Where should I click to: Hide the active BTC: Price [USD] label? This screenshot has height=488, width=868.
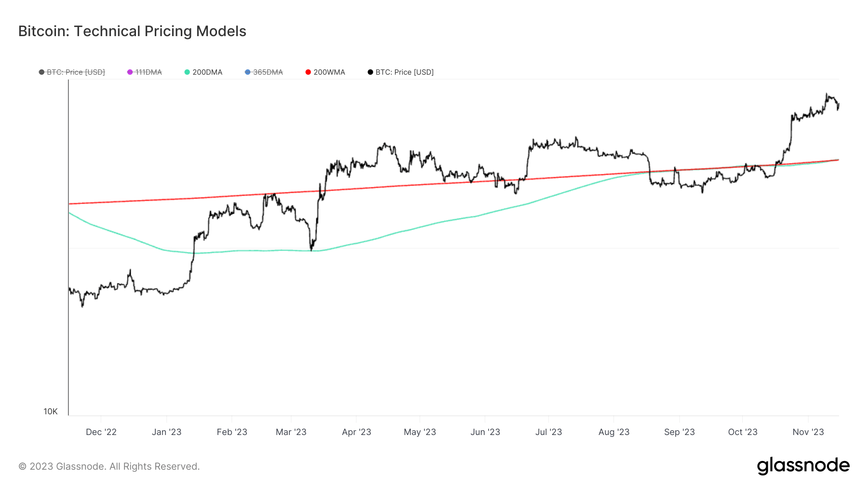[x=405, y=72]
